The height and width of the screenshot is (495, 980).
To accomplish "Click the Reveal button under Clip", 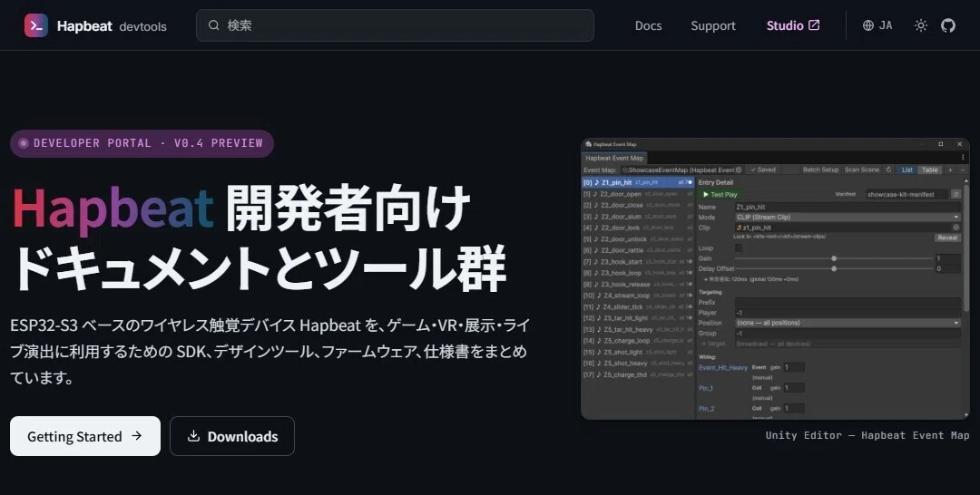I will (947, 238).
